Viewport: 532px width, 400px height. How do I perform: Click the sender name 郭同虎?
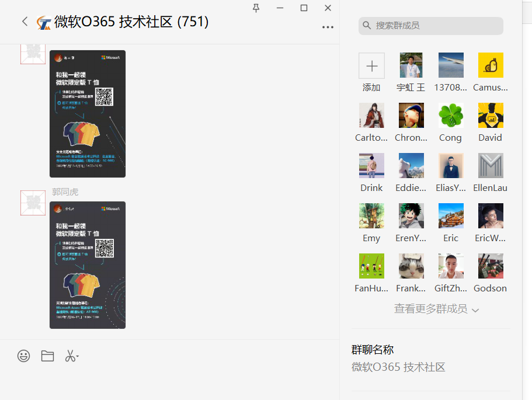point(65,192)
